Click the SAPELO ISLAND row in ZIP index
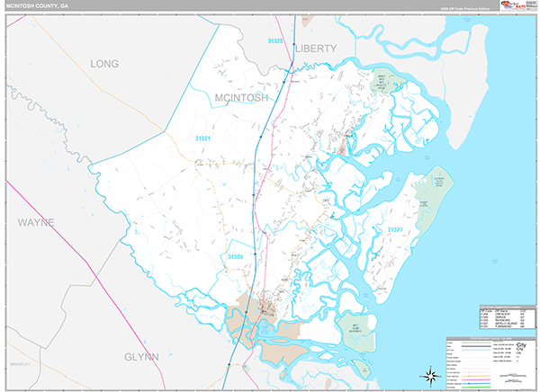540x392 pixels. coord(502,323)
